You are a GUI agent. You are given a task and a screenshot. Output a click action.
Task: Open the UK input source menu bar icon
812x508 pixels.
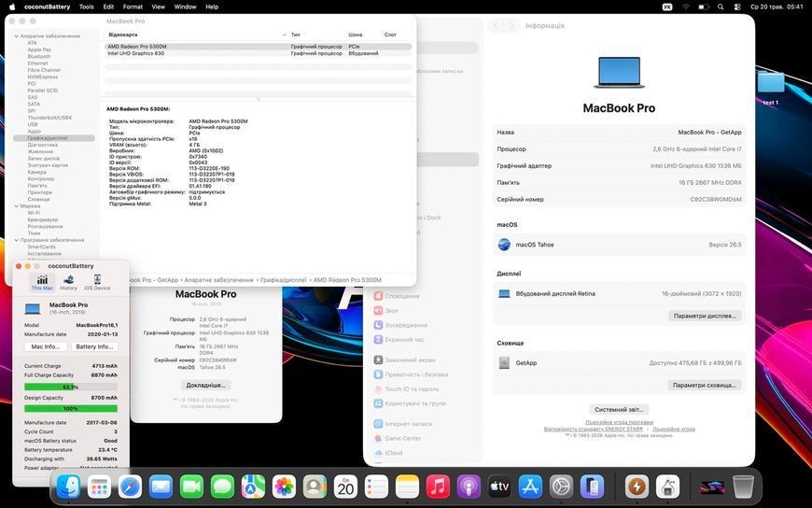point(667,7)
